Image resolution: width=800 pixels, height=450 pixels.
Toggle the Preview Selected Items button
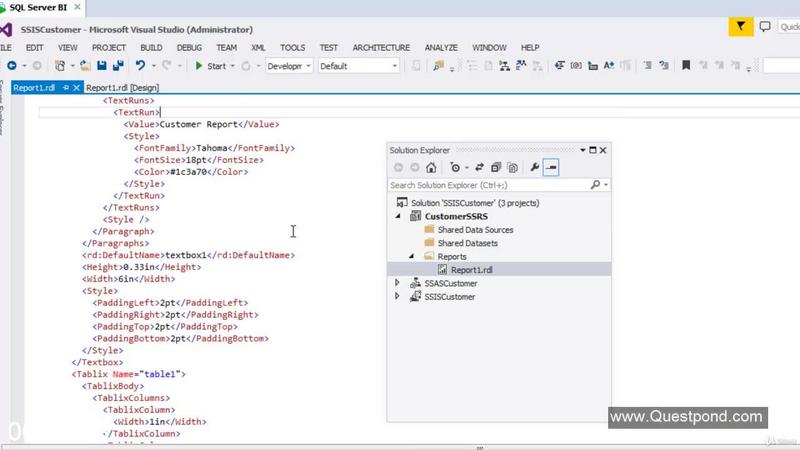click(551, 167)
